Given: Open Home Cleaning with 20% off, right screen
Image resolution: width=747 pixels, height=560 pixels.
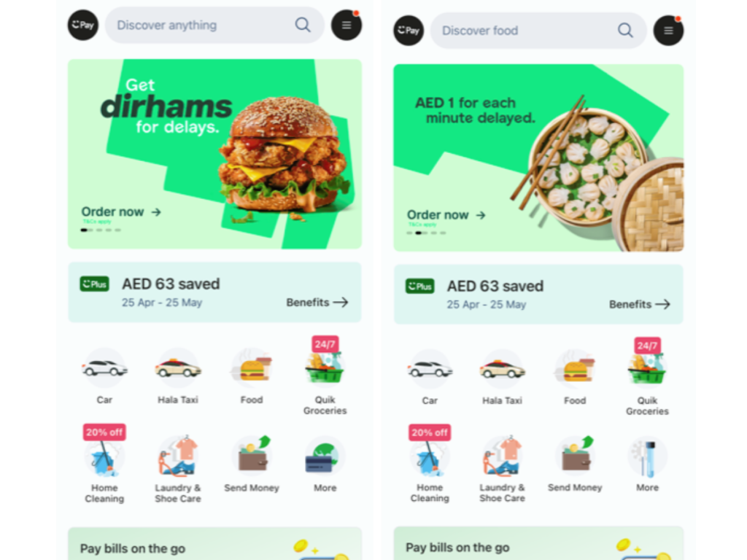Looking at the screenshot, I should coord(429,456).
